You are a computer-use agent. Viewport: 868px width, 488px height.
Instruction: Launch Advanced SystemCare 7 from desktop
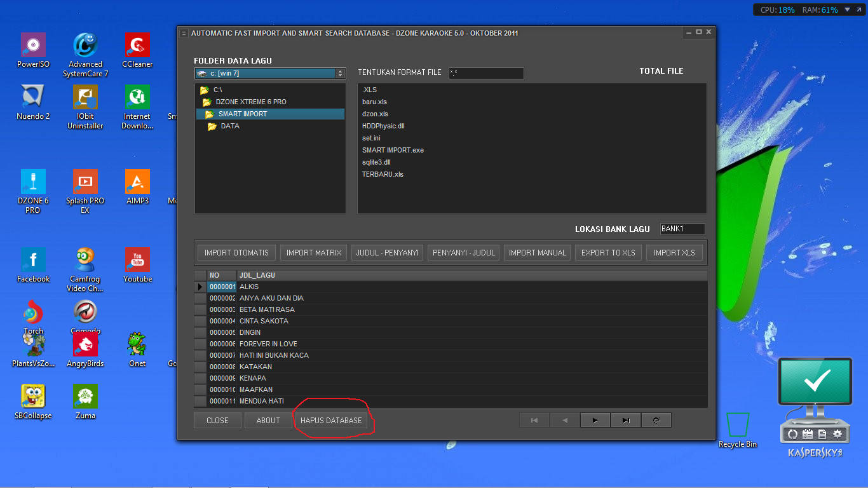(85, 55)
